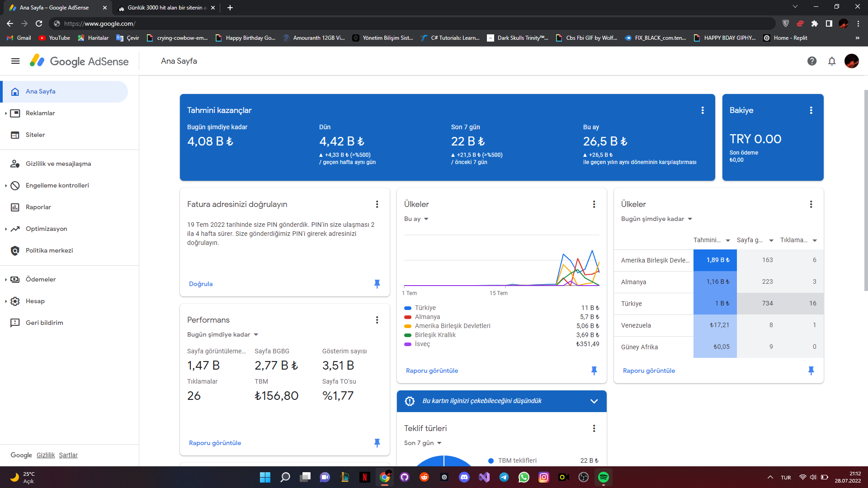
Task: Pin the Fatura adresinizi doğrulayın card
Action: 377,284
